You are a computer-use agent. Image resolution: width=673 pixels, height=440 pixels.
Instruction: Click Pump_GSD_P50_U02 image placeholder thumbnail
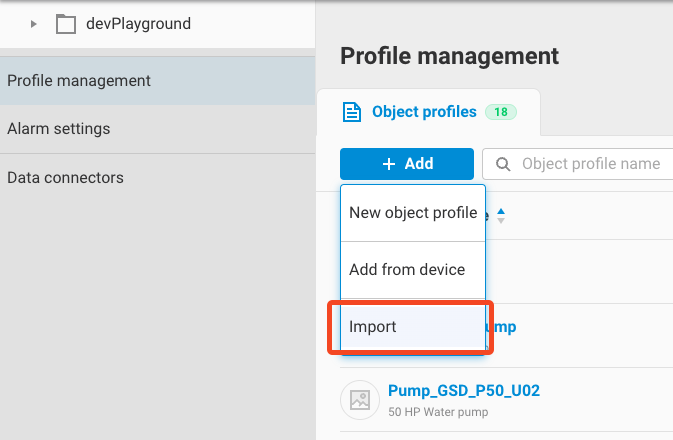(360, 400)
